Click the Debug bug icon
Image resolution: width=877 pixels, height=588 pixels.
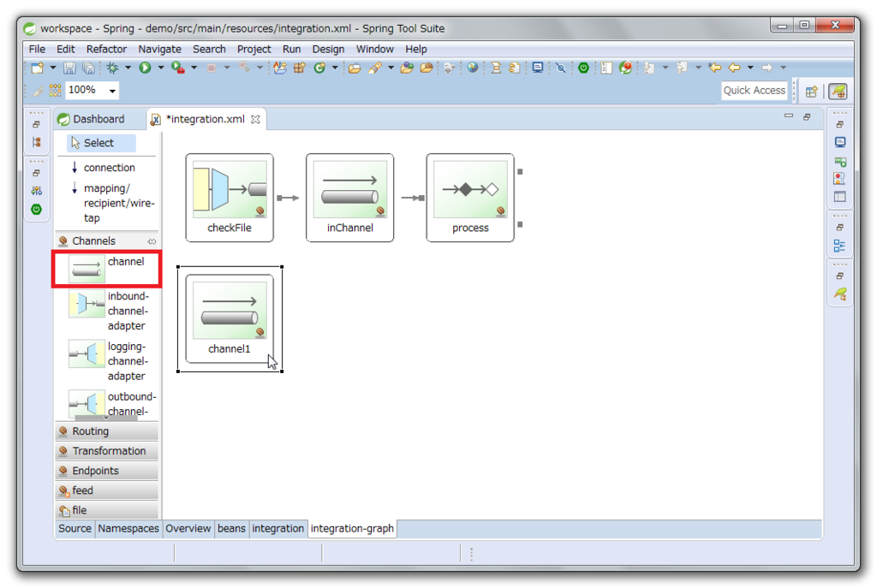(x=112, y=68)
